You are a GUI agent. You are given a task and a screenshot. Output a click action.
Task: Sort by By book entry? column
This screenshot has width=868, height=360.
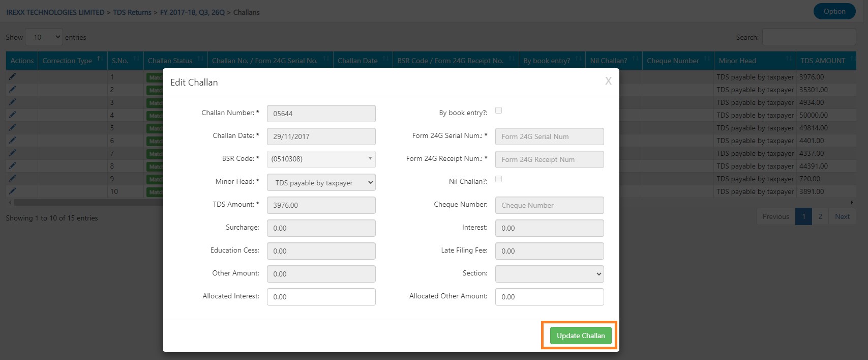coord(552,61)
